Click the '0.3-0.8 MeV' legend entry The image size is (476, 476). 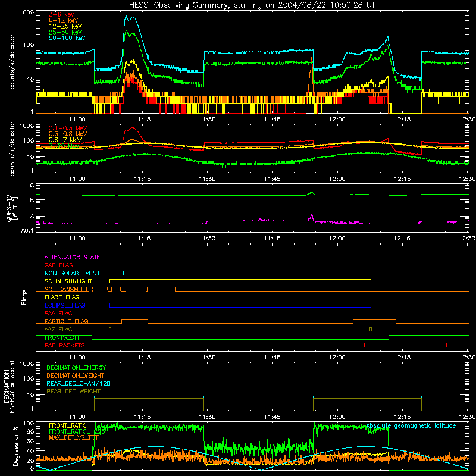click(x=68, y=134)
